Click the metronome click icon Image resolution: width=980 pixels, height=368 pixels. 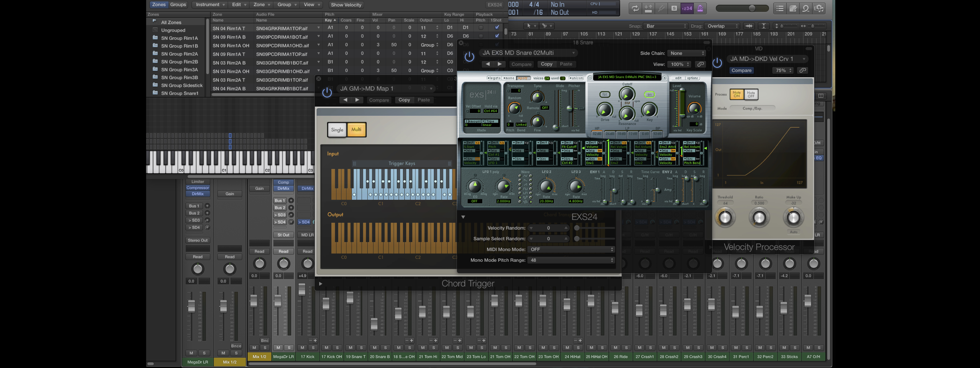(x=700, y=8)
